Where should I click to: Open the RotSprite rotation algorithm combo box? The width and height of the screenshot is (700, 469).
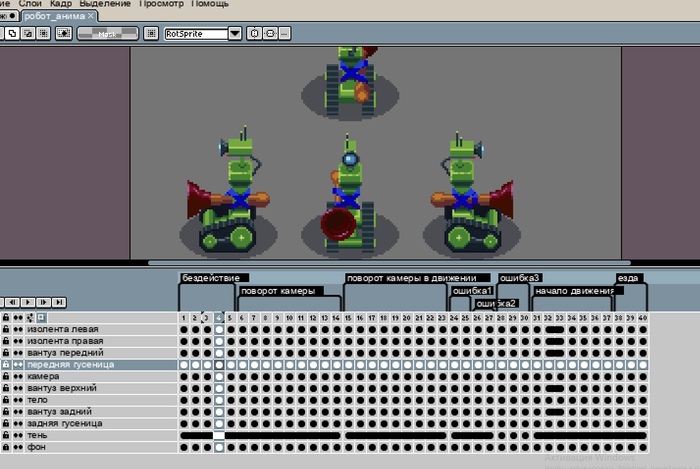coord(203,33)
